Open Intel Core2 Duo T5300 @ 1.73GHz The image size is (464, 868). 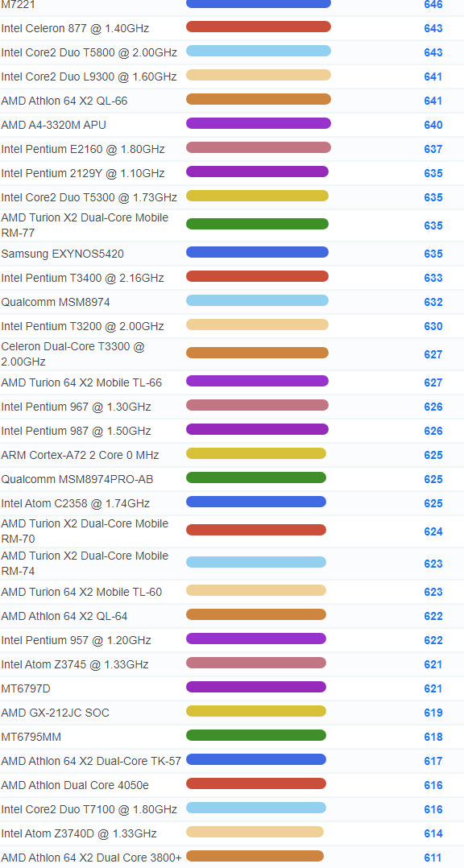point(89,197)
